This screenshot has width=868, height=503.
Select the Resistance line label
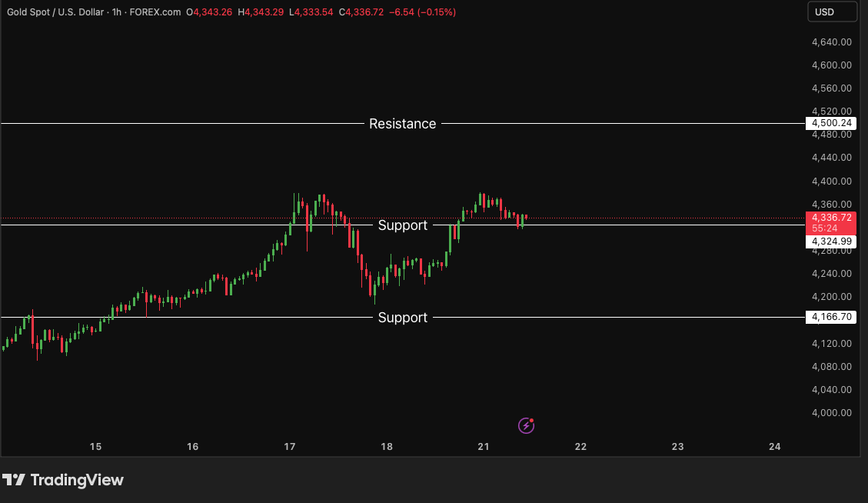(402, 124)
